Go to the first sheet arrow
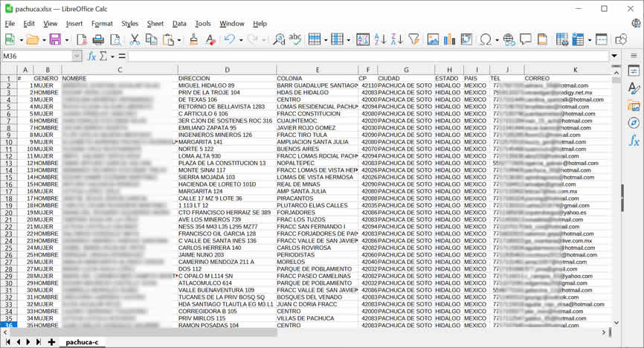The width and height of the screenshot is (644, 348). 7,342
